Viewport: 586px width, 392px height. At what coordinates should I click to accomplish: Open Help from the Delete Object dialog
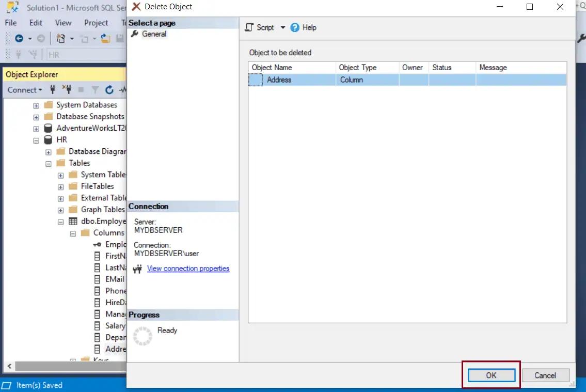[x=304, y=27]
